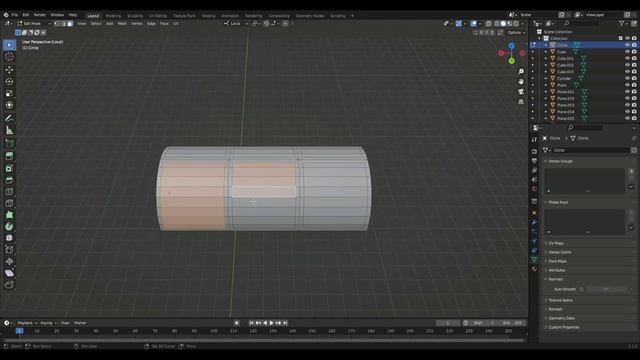Click the viewport pan hand icon
Screen dimensions: 640x360
pyautogui.click(x=521, y=82)
